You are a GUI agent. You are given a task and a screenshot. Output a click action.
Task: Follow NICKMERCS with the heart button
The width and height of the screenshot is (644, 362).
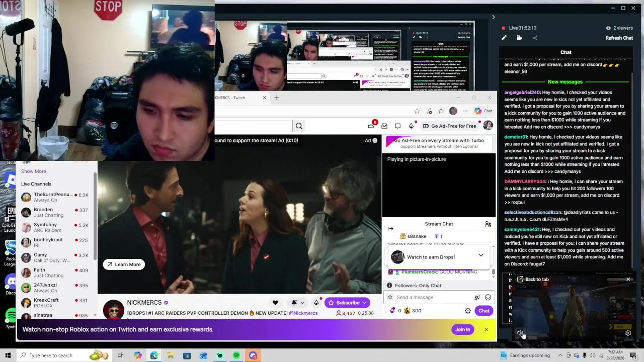pos(275,303)
